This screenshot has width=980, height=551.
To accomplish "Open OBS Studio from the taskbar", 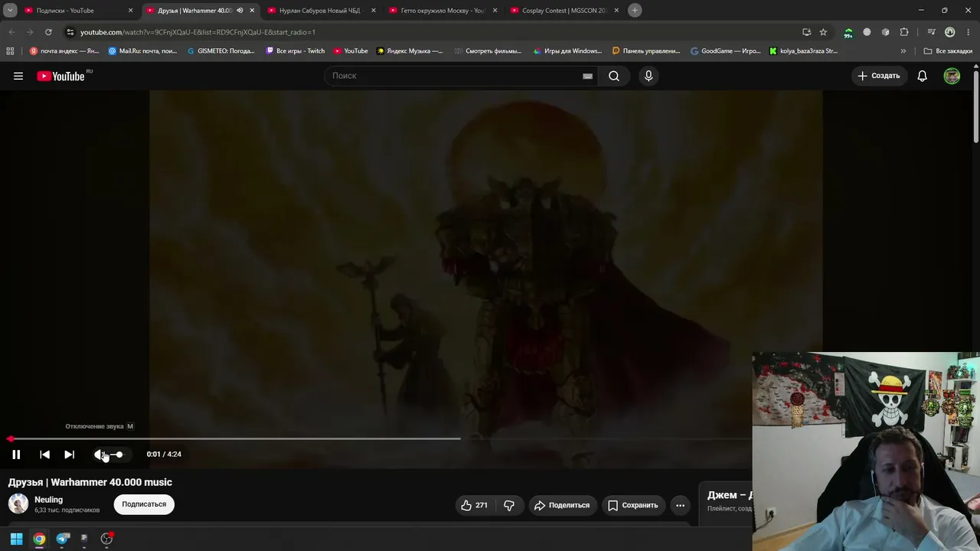I will (106, 539).
